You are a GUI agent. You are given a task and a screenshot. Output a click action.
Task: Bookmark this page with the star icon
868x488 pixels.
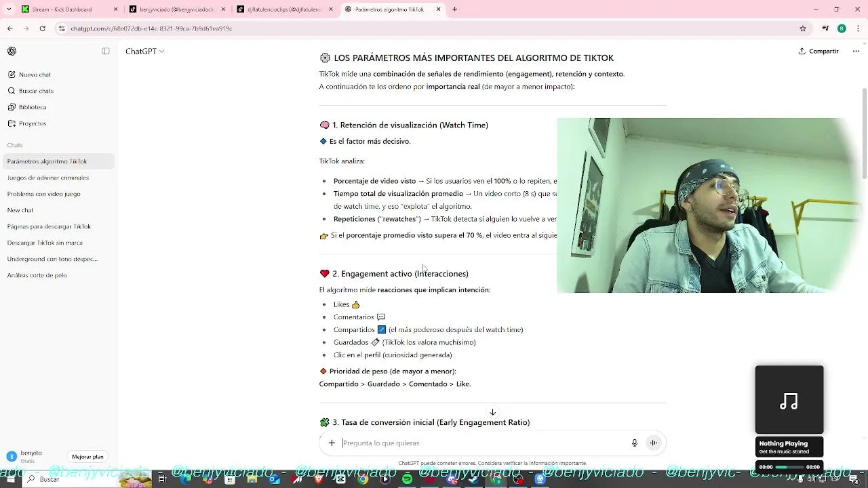pyautogui.click(x=803, y=28)
